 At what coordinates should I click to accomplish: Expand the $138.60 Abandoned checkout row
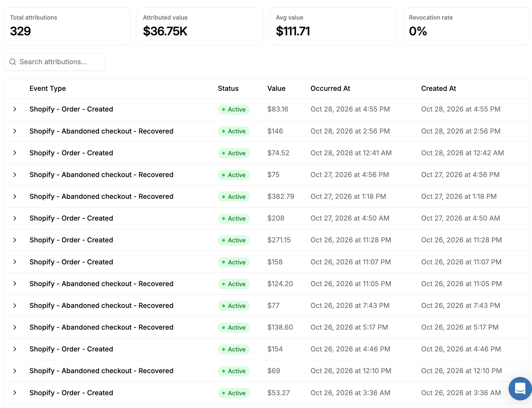tap(15, 327)
